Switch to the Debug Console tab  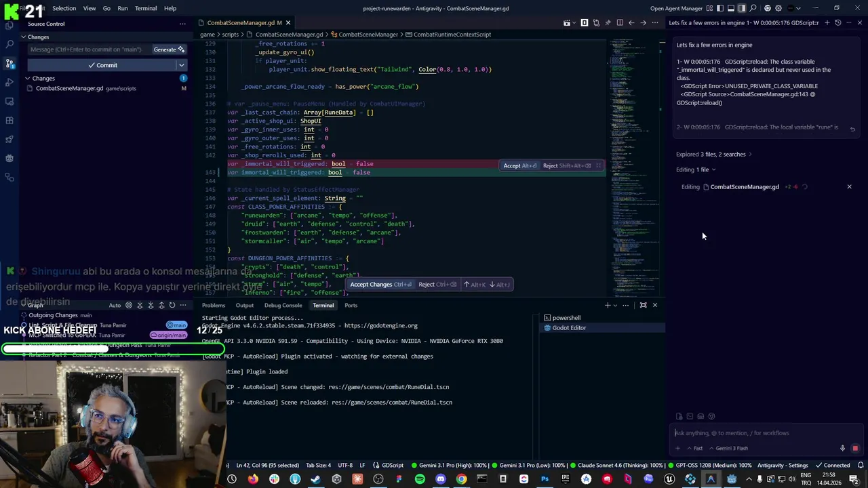click(283, 305)
